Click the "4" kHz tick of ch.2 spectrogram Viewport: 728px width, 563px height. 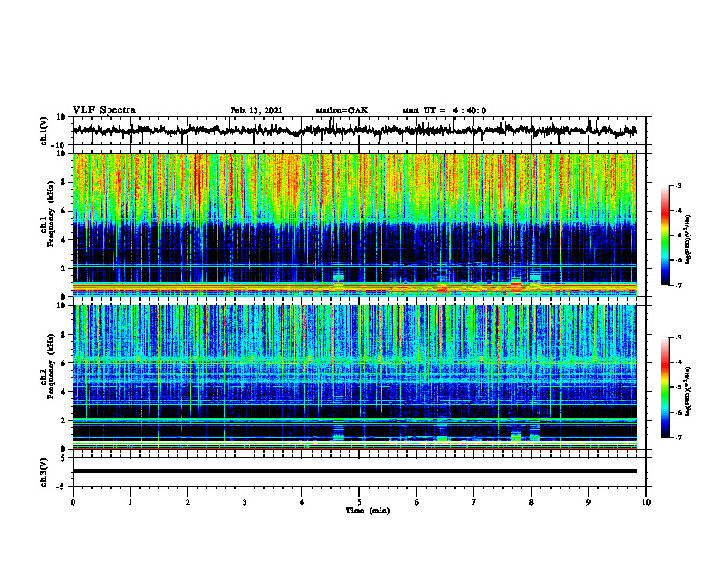tap(63, 392)
